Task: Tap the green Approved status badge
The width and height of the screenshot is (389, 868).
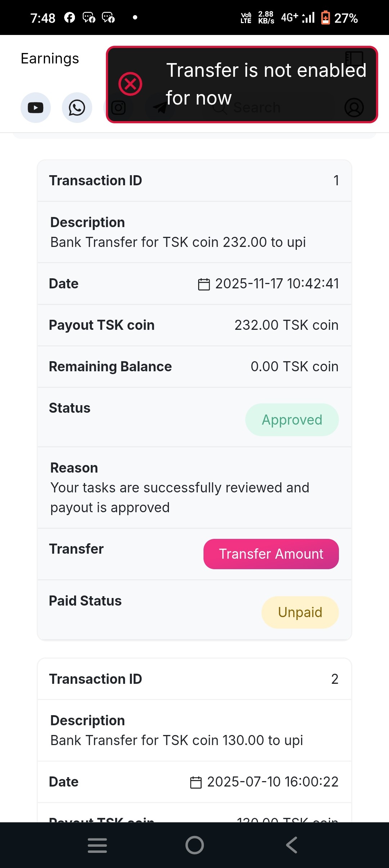Action: [292, 420]
